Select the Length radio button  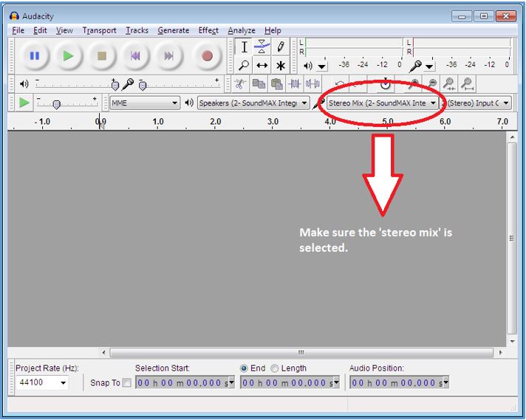(x=274, y=368)
